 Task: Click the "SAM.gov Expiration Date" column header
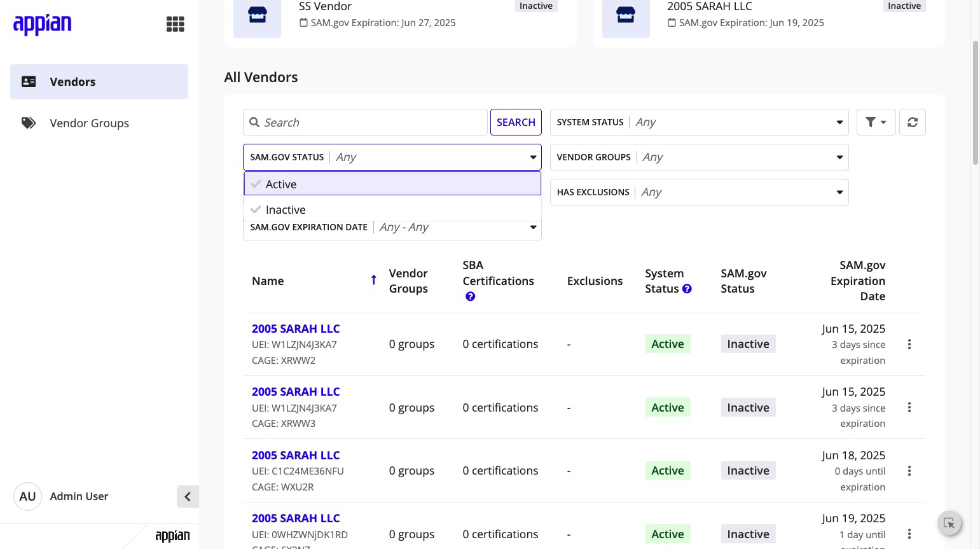[858, 281]
